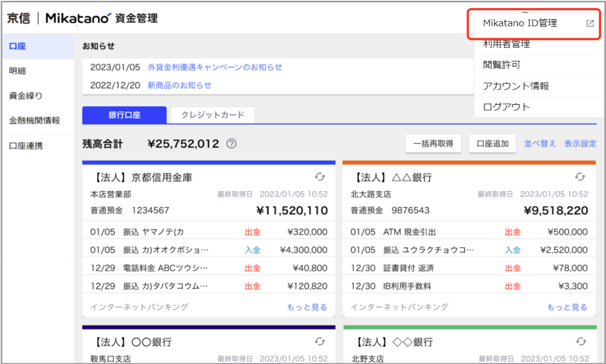Open 口座連携 in the sidebar
Screen dimensions: 606x364
(x=38, y=146)
